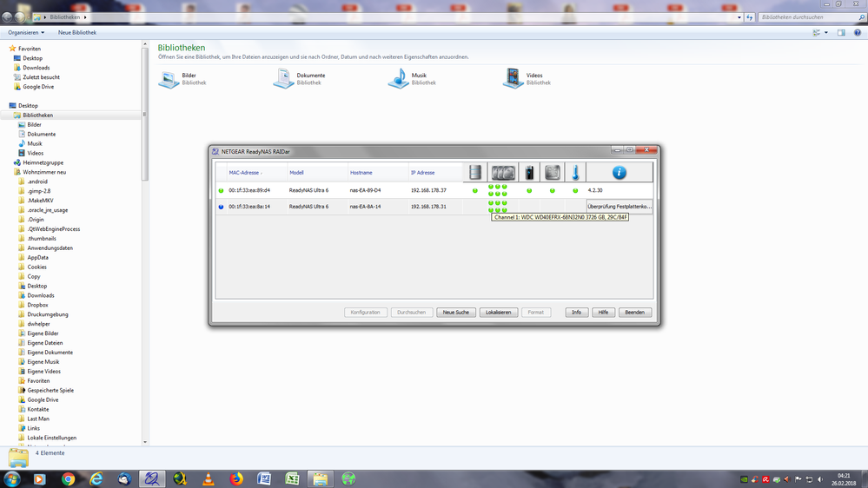Click the Lokalisieren button
The image size is (868, 488).
click(x=499, y=313)
